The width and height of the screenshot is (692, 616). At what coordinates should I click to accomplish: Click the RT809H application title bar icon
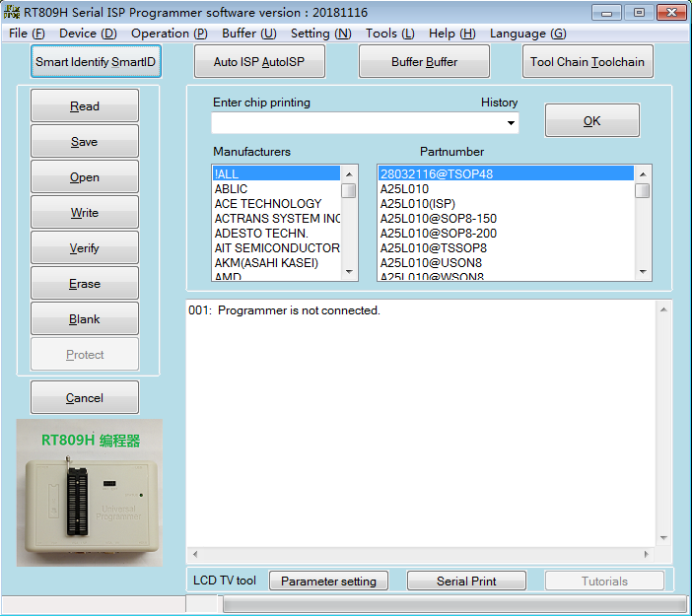pyautogui.click(x=13, y=12)
